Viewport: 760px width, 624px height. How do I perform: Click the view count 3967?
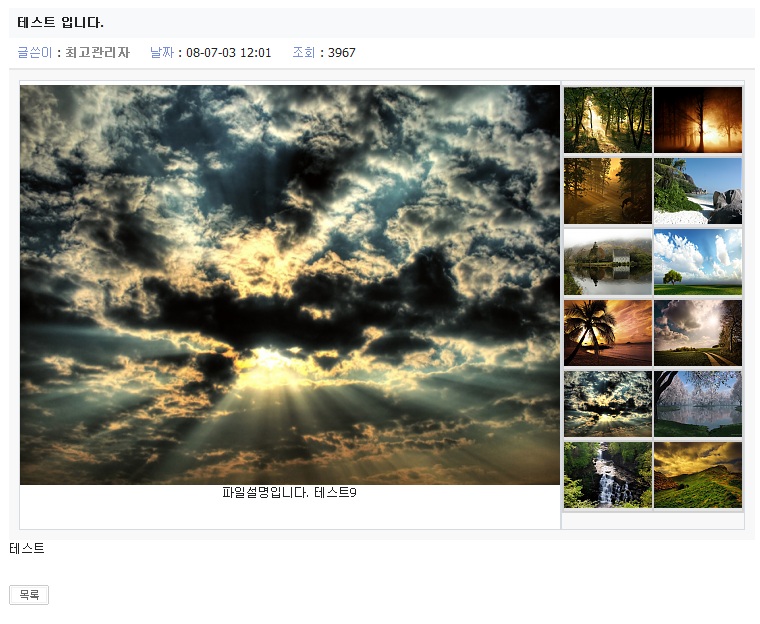pos(342,52)
